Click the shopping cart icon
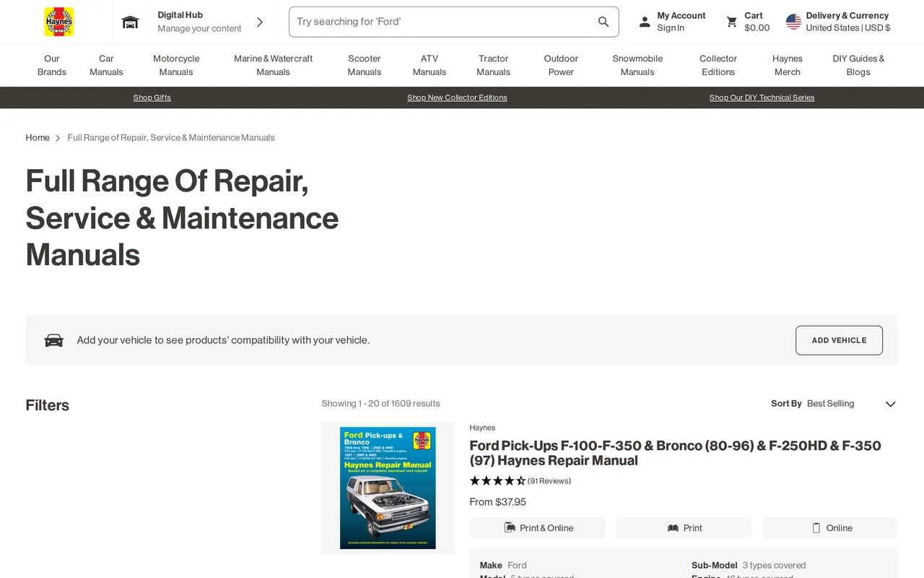Image resolution: width=924 pixels, height=578 pixels. click(732, 22)
